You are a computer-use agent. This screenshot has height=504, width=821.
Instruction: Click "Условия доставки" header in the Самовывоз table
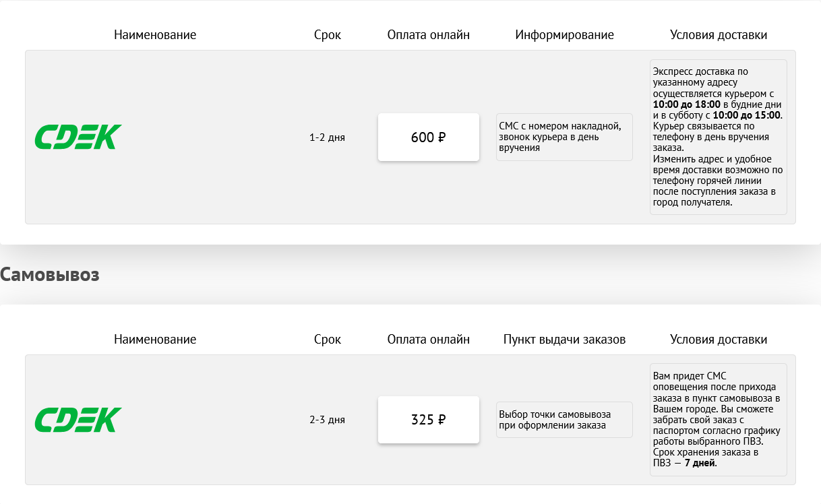coord(719,340)
